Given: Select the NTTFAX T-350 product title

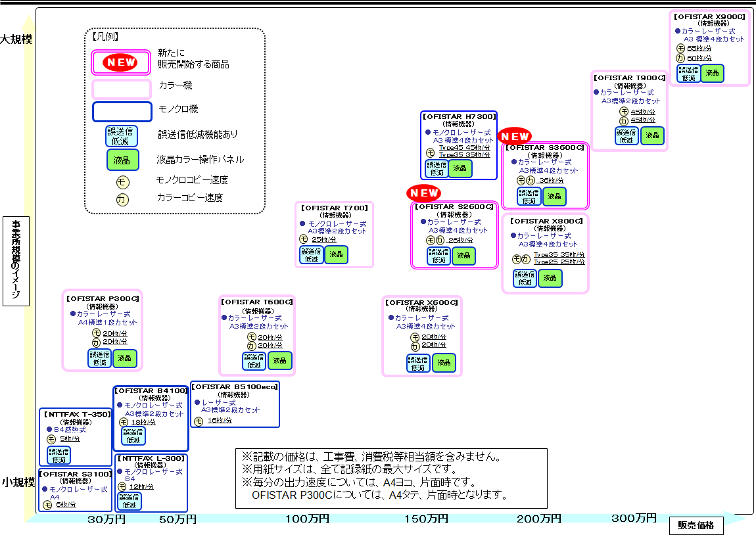Looking at the screenshot, I should 77,415.
